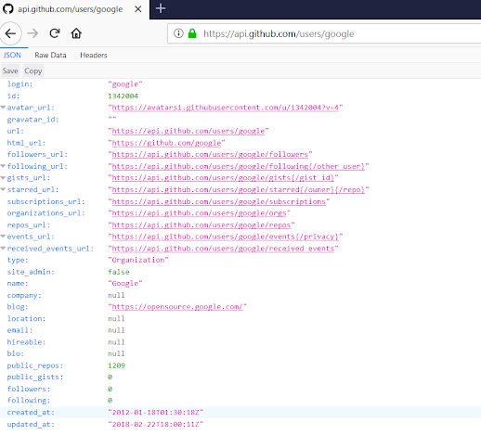The width and height of the screenshot is (481, 448).
Task: Reload the page with the refresh icon
Action: tap(55, 33)
